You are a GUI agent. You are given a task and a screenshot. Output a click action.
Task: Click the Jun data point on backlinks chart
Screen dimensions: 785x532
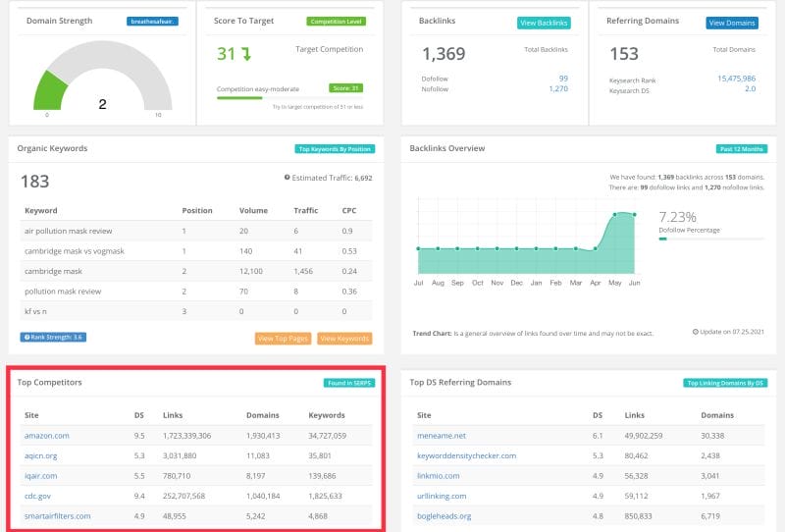(634, 215)
